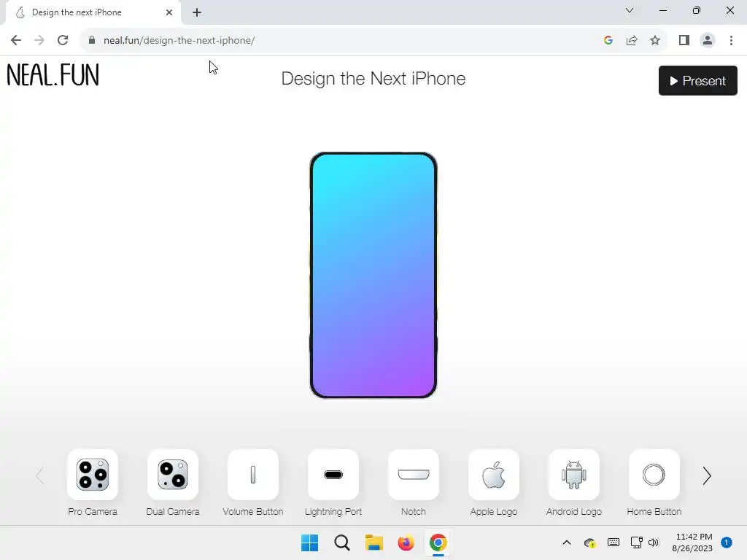Go forward in browser history
747x560 pixels.
coord(39,40)
